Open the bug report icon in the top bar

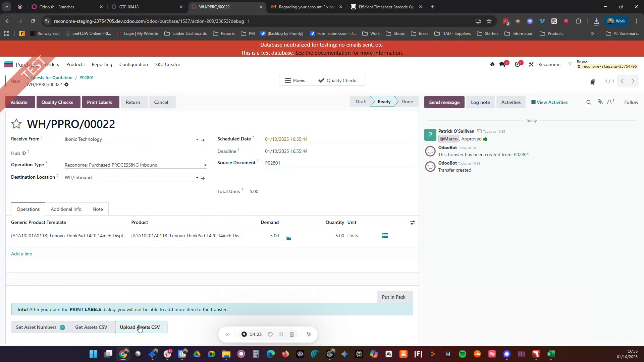492,64
